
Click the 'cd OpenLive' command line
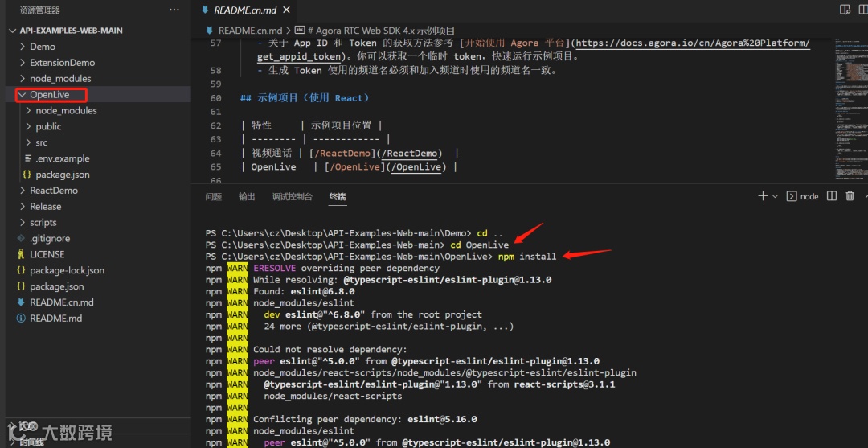(357, 245)
